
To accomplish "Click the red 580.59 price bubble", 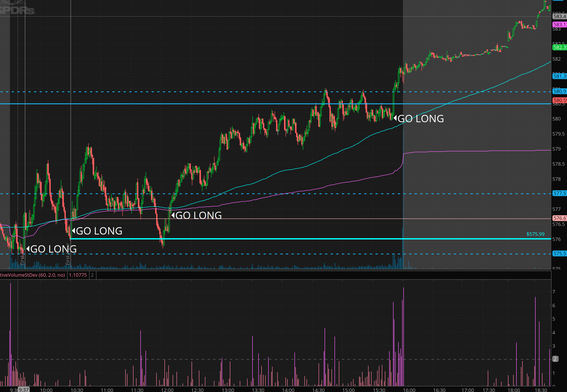I will [x=559, y=100].
